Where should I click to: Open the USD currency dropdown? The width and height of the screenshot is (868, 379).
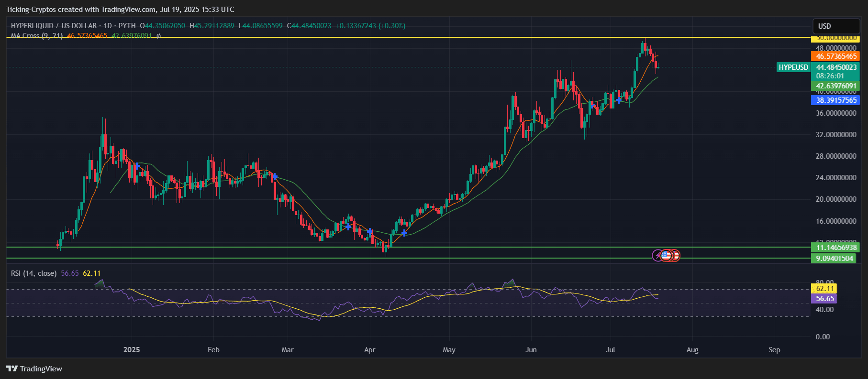(835, 26)
